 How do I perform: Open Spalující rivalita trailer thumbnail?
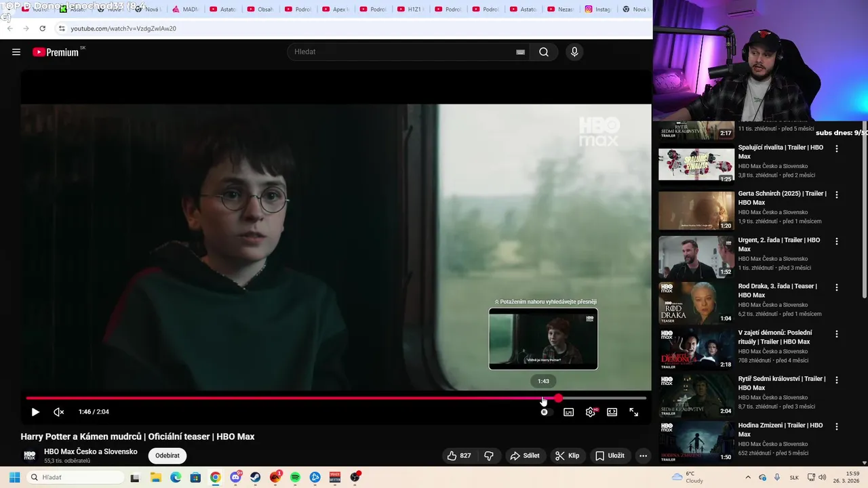tap(696, 163)
